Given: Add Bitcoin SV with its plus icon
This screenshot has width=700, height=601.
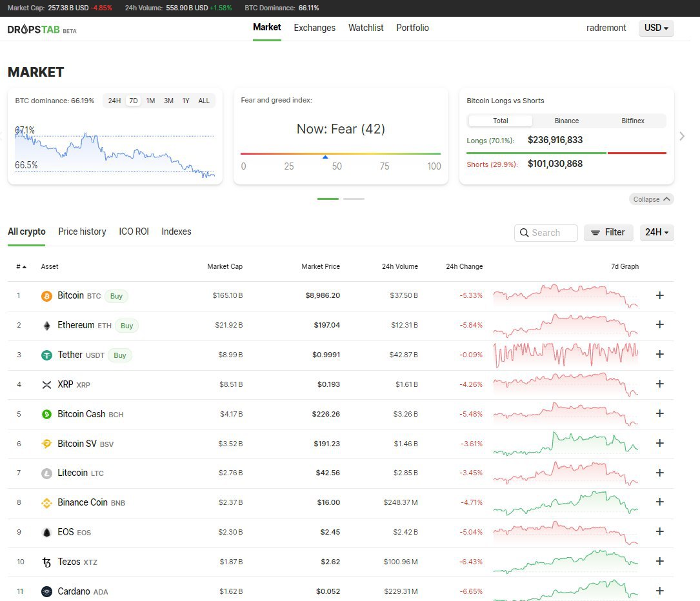Looking at the screenshot, I should click(659, 443).
